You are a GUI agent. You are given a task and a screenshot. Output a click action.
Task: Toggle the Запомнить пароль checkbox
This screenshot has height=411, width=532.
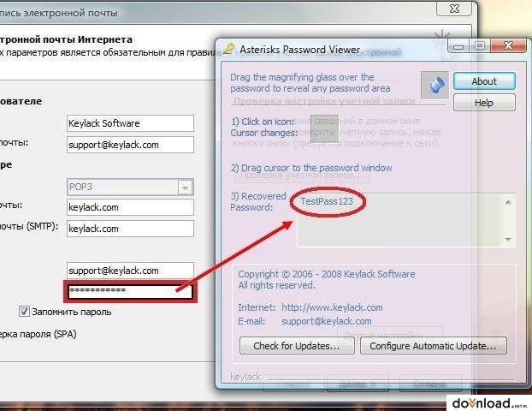[24, 312]
